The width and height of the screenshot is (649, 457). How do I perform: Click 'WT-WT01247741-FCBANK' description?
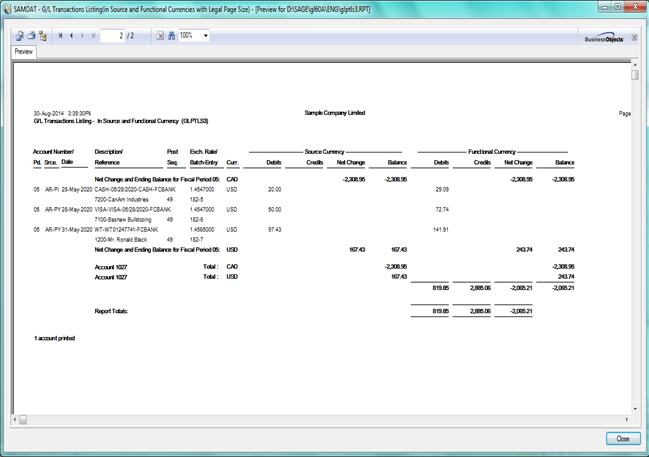126,229
